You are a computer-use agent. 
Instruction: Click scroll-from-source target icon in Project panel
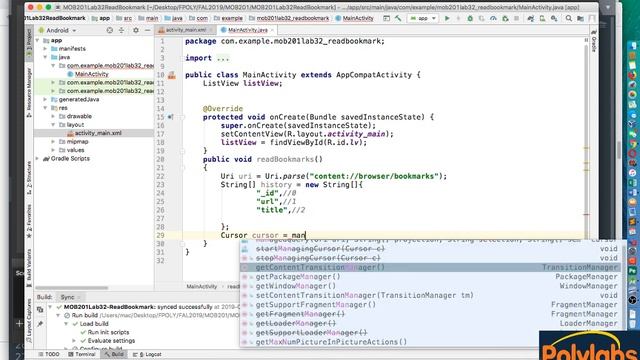[x=109, y=30]
